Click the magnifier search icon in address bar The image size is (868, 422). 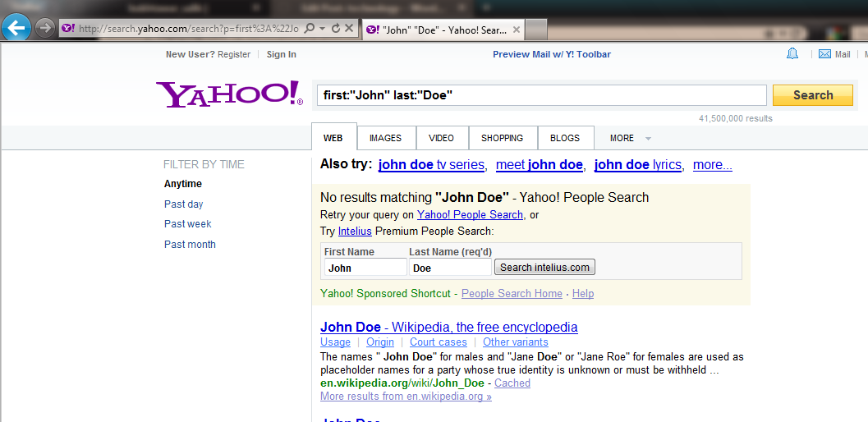click(x=310, y=29)
